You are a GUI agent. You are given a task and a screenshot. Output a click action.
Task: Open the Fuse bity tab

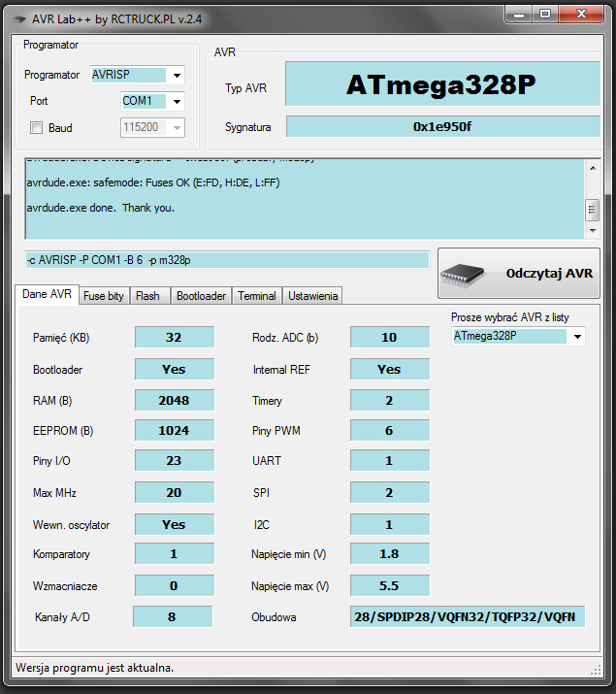104,296
